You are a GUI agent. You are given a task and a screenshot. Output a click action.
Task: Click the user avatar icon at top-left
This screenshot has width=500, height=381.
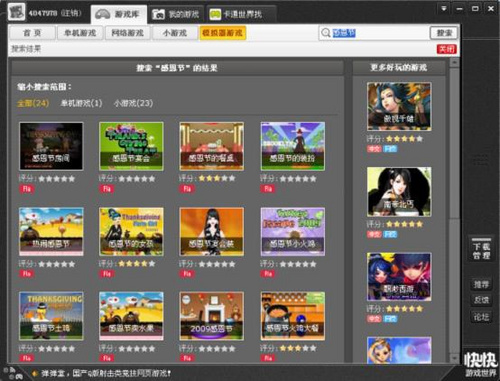[x=16, y=12]
